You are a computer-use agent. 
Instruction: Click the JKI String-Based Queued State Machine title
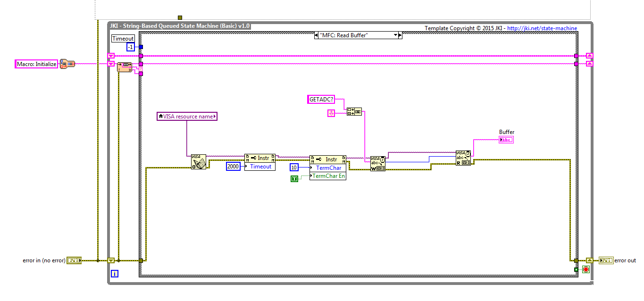pos(180,26)
